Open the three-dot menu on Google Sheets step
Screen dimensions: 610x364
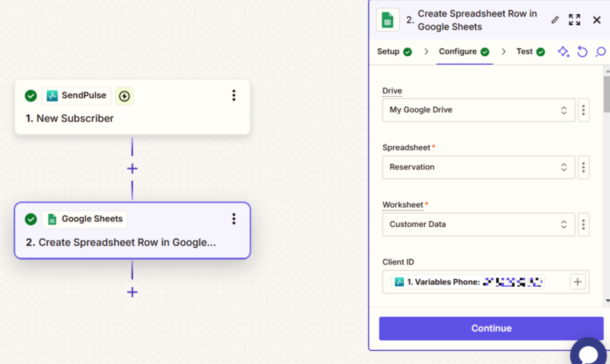point(234,219)
